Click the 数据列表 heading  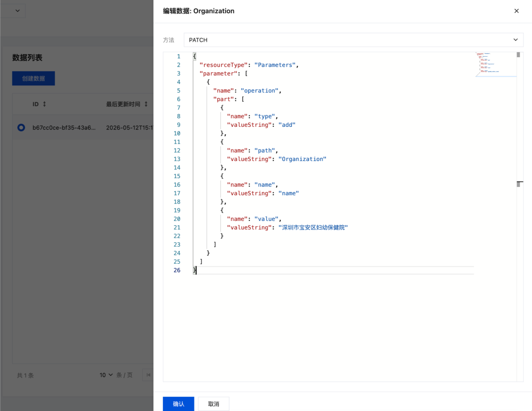pyautogui.click(x=27, y=58)
